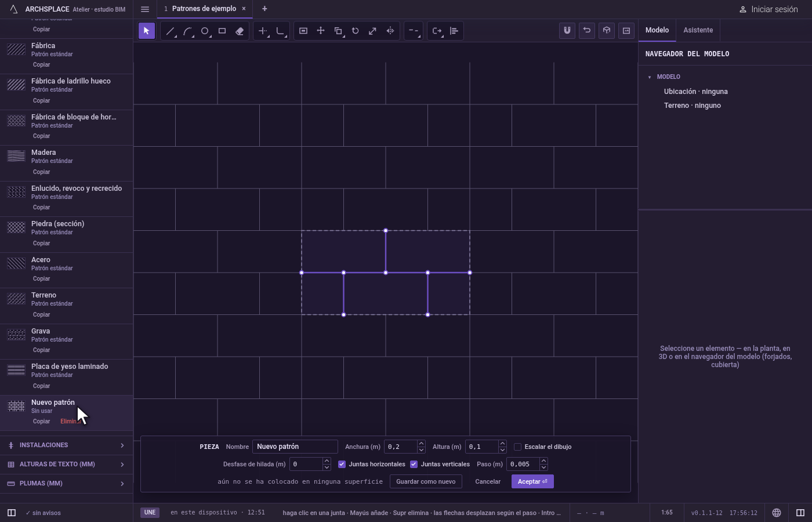
Task: Increase the Anchura value with stepper
Action: click(x=421, y=444)
